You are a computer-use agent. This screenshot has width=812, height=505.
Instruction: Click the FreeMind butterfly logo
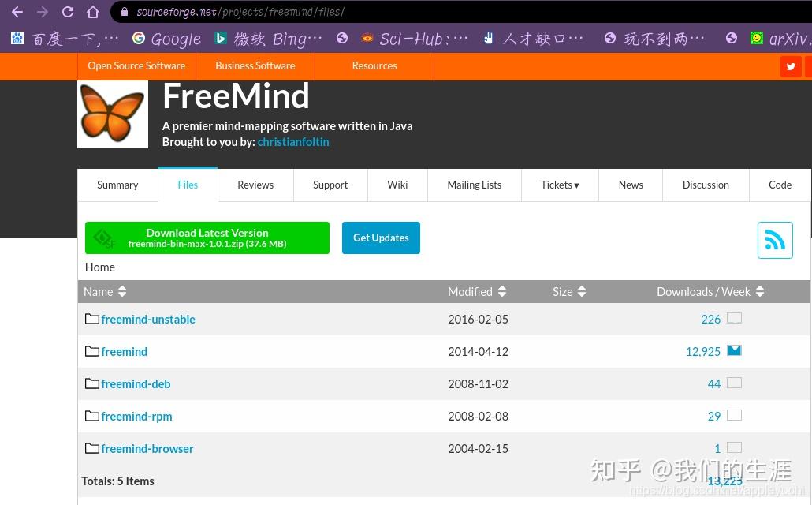[113, 114]
